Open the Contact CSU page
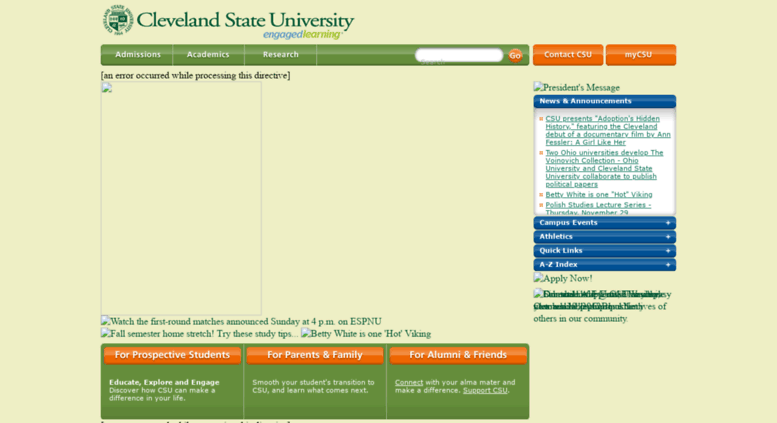Image resolution: width=777 pixels, height=423 pixels. click(568, 55)
